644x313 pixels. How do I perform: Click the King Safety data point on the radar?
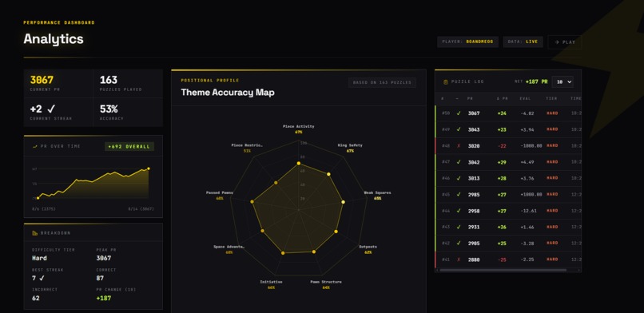pyautogui.click(x=328, y=174)
